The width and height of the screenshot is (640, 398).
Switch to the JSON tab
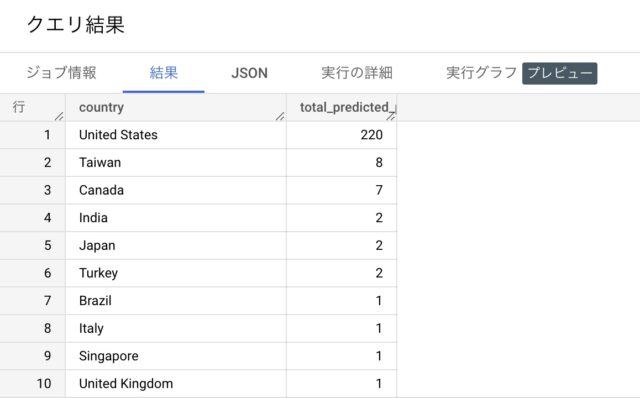[x=249, y=73]
